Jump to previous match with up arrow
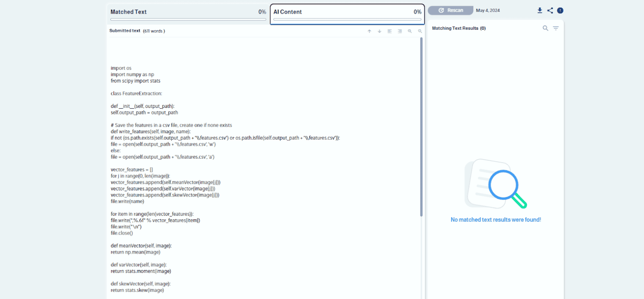Viewport: 644px width, 299px height. 369,31
